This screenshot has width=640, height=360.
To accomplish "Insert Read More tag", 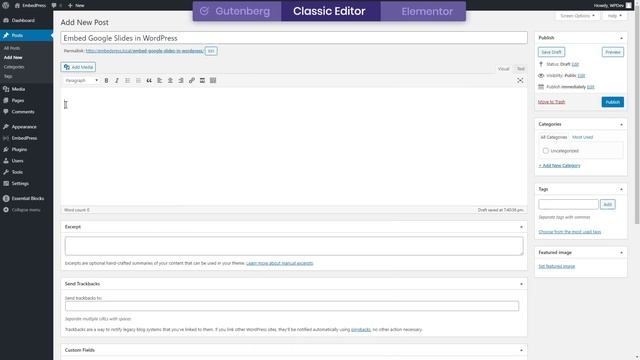I will [x=202, y=80].
